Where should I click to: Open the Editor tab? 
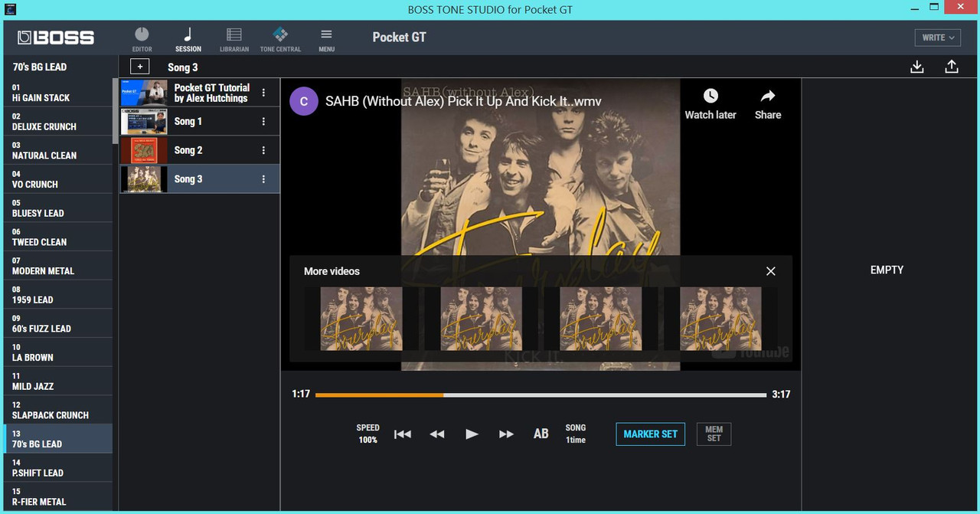pyautogui.click(x=142, y=39)
